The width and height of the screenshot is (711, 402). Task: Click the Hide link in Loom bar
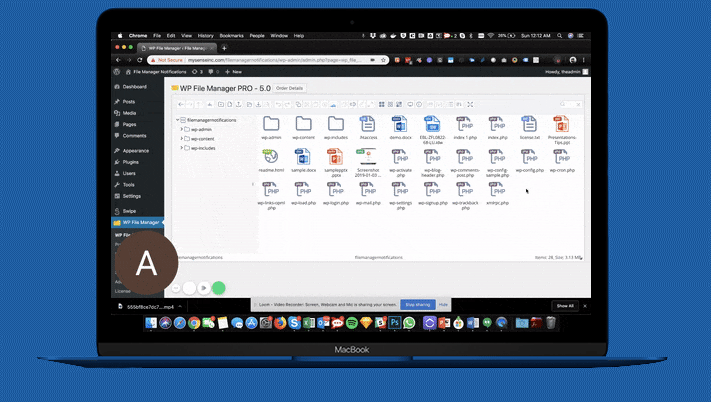443,305
